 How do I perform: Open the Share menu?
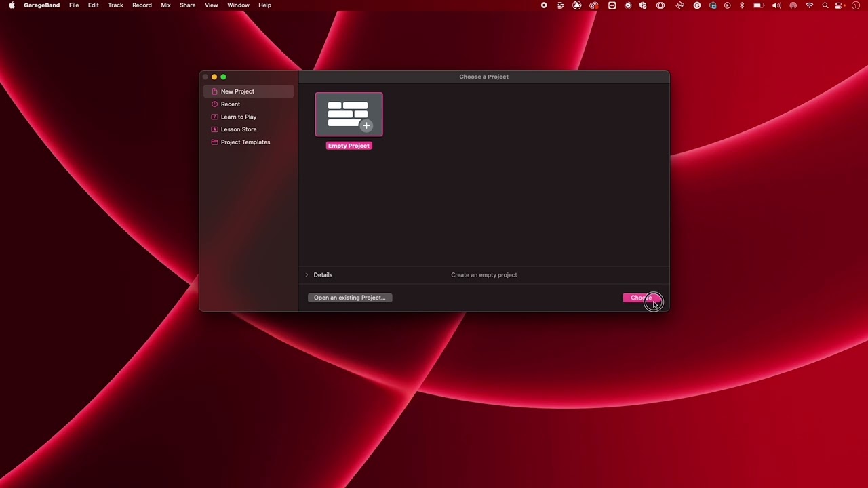click(x=188, y=5)
